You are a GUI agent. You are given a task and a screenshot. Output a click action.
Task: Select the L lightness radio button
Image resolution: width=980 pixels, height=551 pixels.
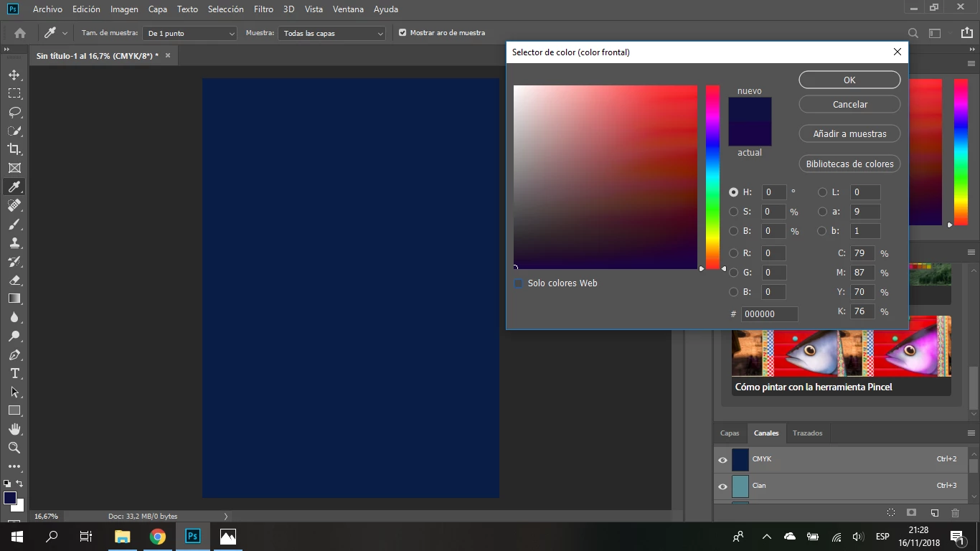pyautogui.click(x=822, y=192)
